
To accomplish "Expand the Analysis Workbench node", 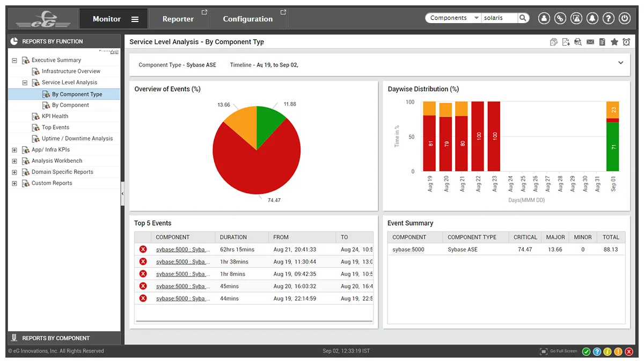I will point(14,161).
